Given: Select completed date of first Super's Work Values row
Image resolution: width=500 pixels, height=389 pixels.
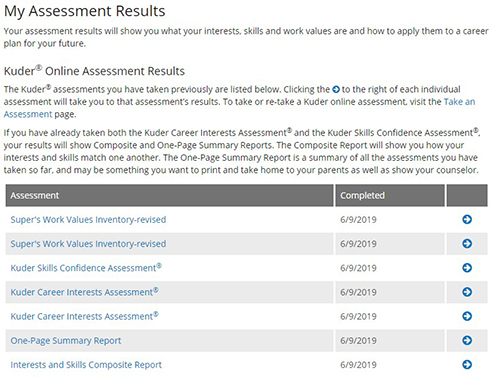Looking at the screenshot, I should (358, 220).
